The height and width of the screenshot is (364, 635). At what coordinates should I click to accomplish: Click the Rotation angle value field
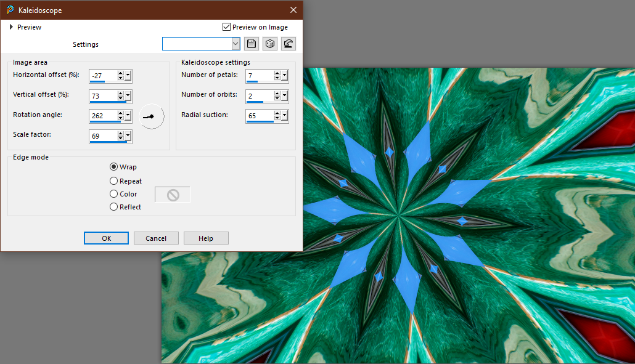coord(104,116)
